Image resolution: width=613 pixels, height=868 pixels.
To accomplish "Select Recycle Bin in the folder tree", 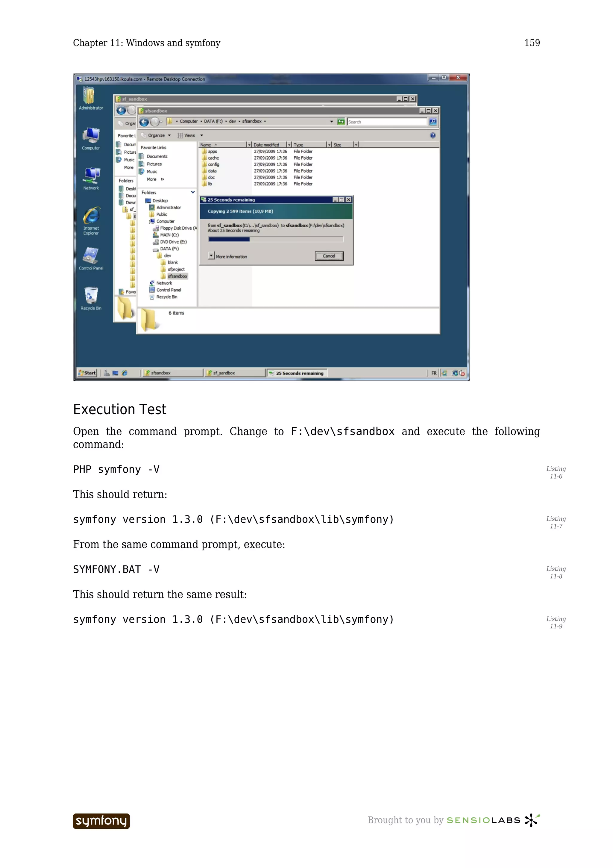I will (163, 297).
